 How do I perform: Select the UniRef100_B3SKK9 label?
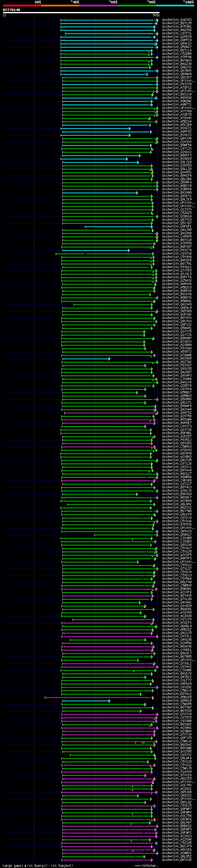177,159
